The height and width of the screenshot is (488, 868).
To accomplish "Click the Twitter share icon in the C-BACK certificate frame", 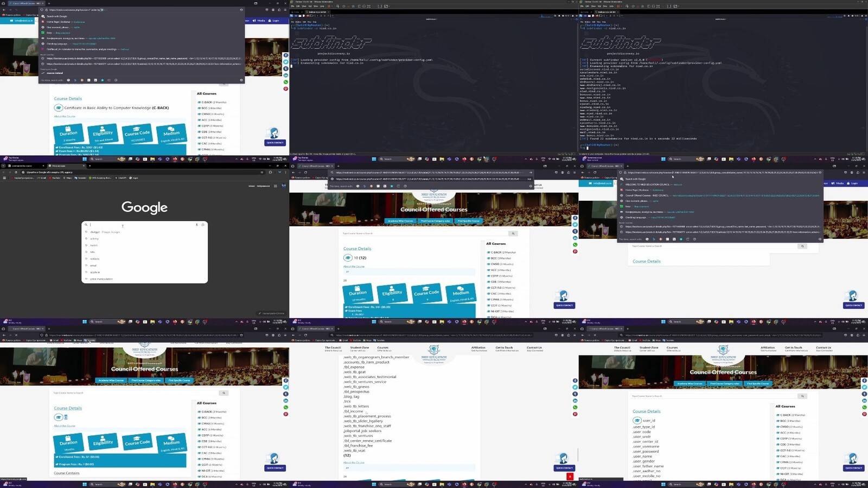I will point(286,62).
